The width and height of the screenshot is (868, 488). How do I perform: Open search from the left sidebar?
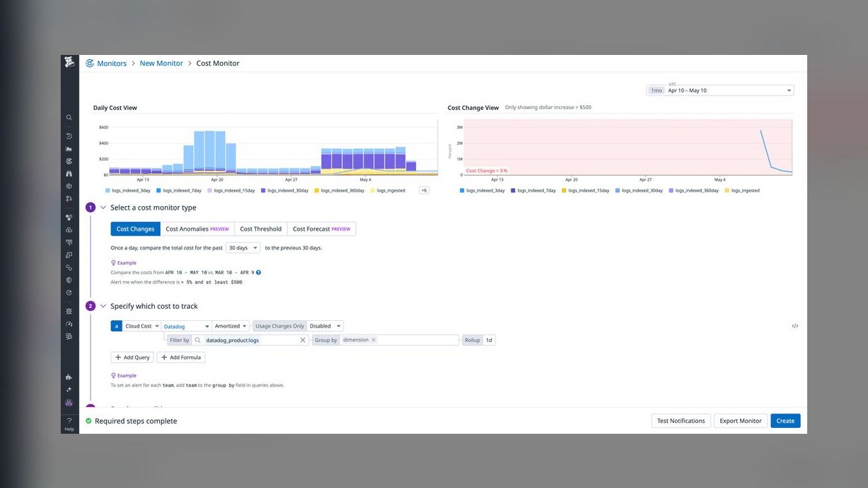point(69,117)
